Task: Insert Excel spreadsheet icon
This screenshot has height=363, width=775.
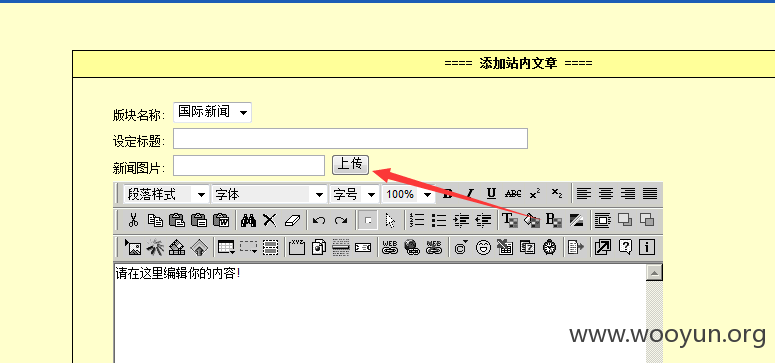Action: pos(505,247)
